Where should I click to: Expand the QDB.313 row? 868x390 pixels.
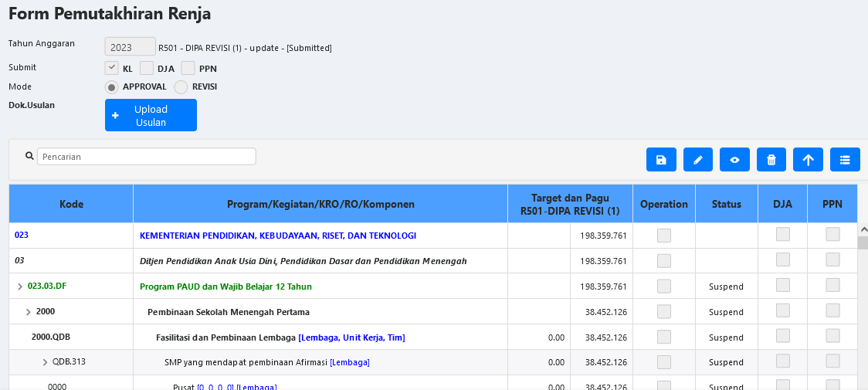point(45,362)
